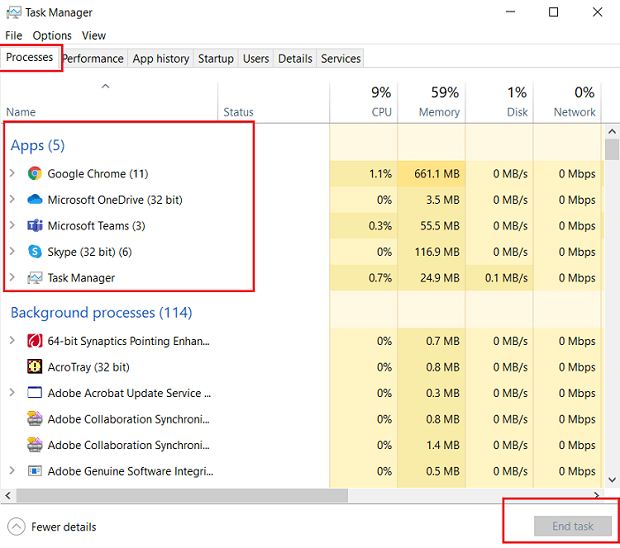Expand the Task Manager process group
The height and width of the screenshot is (548, 620).
pos(12,278)
